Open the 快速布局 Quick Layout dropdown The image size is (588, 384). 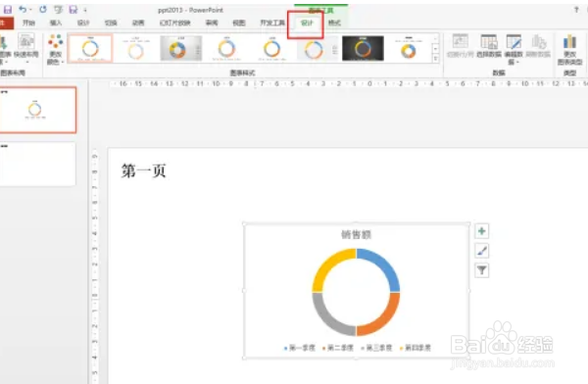(26, 48)
